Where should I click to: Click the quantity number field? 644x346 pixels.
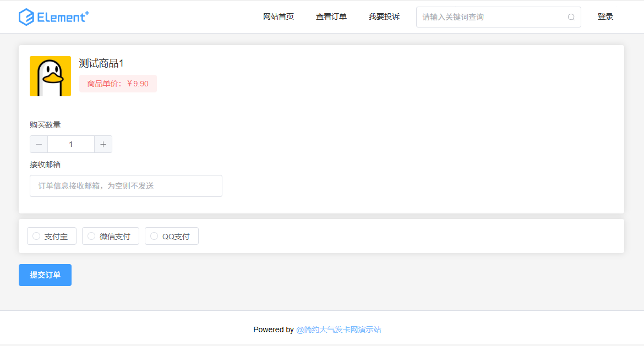click(71, 144)
